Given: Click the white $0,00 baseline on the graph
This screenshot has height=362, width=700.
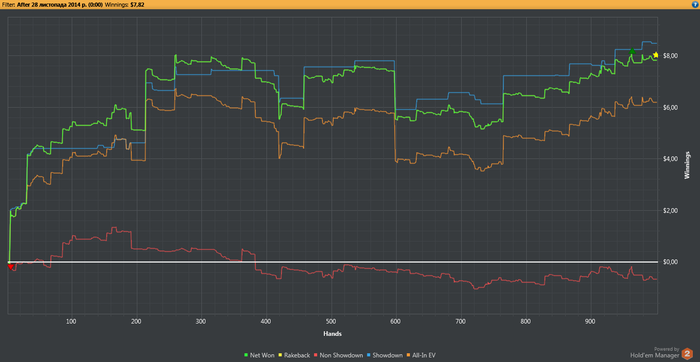Looking at the screenshot, I should [333, 262].
